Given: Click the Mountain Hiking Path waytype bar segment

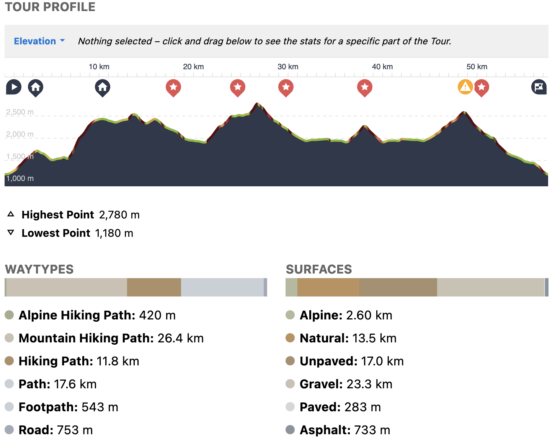Looking at the screenshot, I should pyautogui.click(x=67, y=287).
